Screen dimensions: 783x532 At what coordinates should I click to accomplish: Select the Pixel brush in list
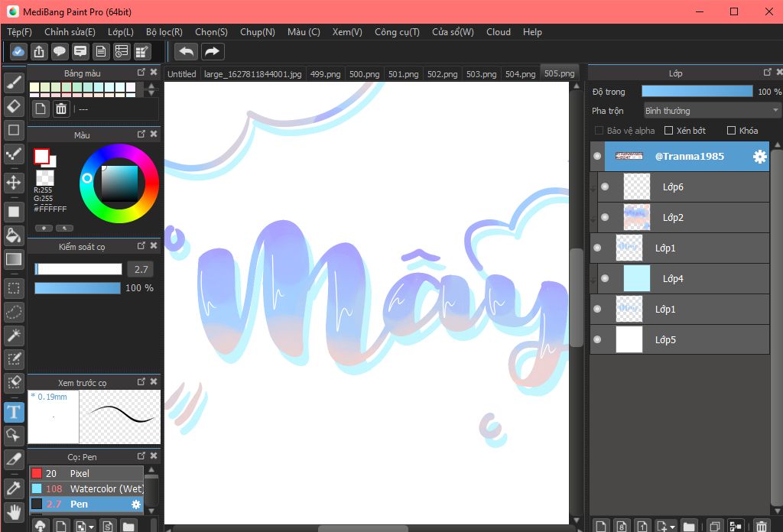(86, 473)
